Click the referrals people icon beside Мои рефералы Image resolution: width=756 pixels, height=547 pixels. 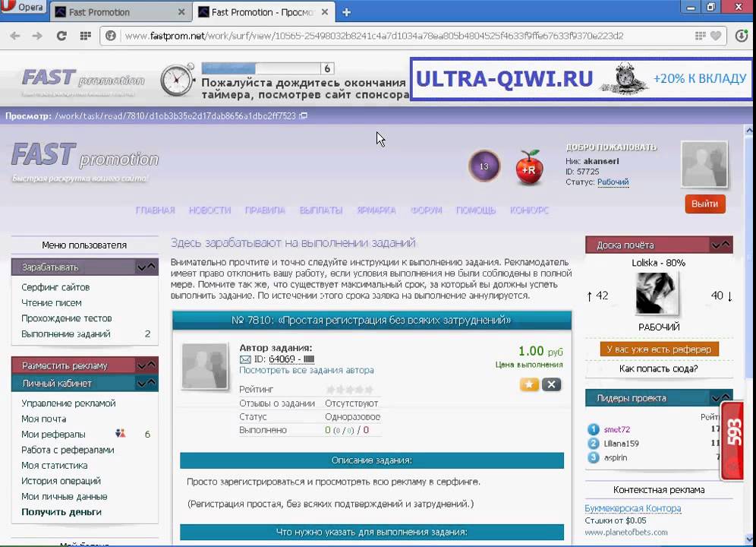click(x=121, y=434)
